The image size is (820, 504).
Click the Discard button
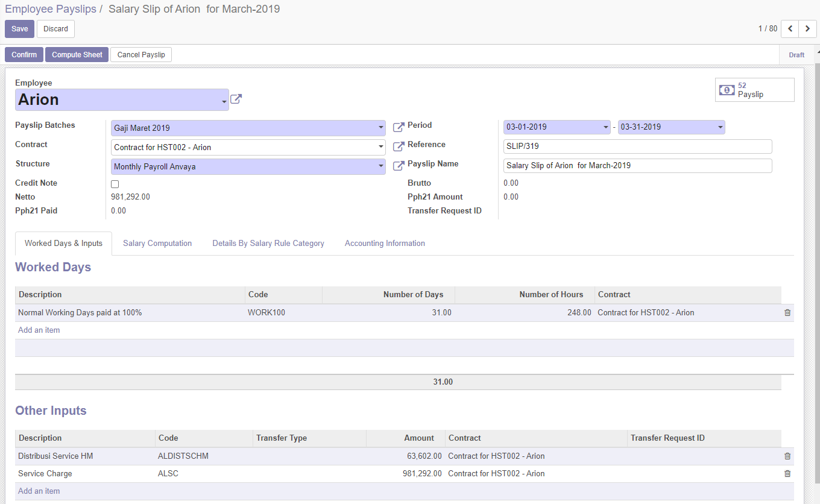(x=55, y=29)
